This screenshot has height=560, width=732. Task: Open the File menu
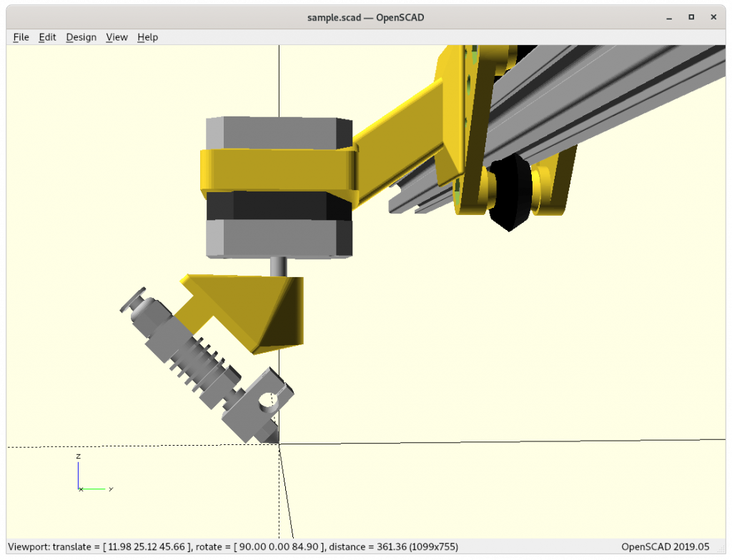pyautogui.click(x=21, y=37)
